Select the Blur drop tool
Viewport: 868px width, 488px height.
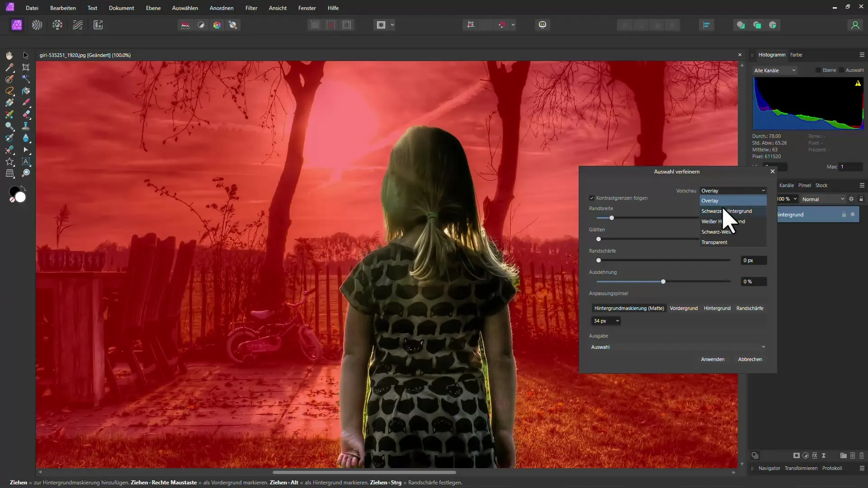click(x=26, y=138)
